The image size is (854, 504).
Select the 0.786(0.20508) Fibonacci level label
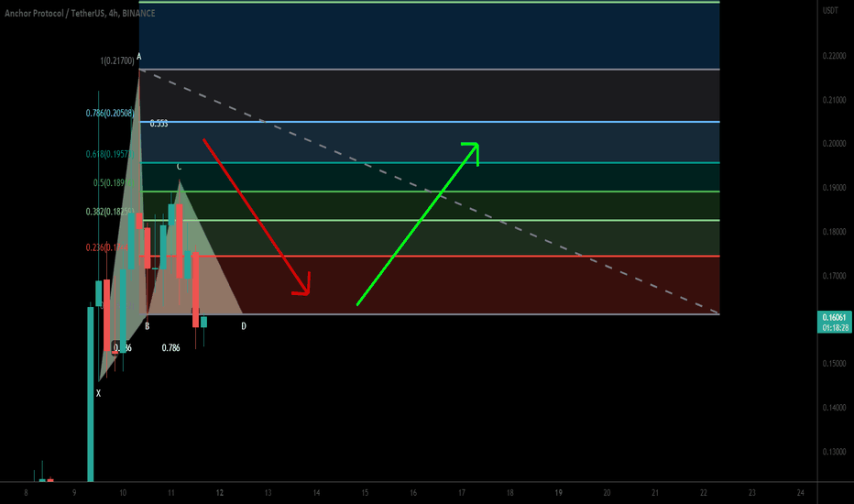[109, 113]
